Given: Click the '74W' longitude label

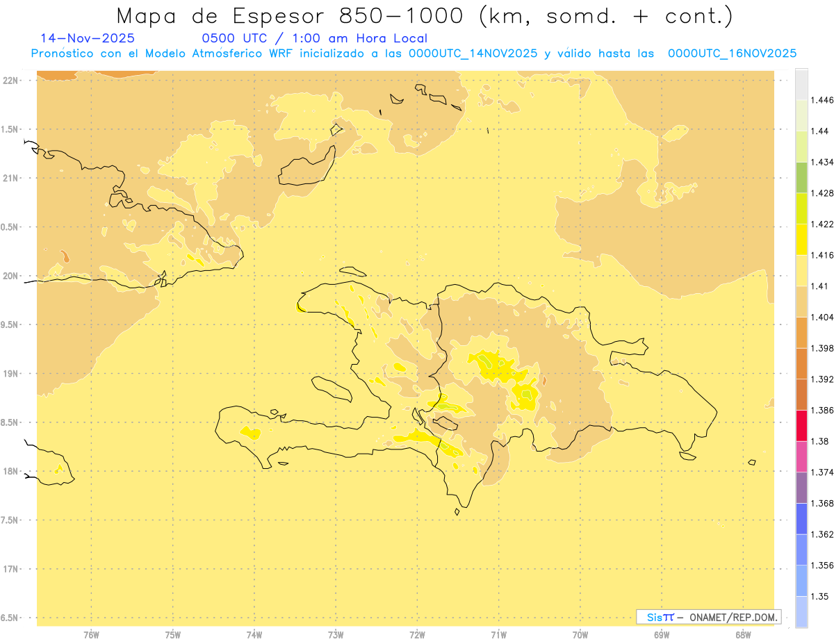Looking at the screenshot, I should tap(254, 635).
